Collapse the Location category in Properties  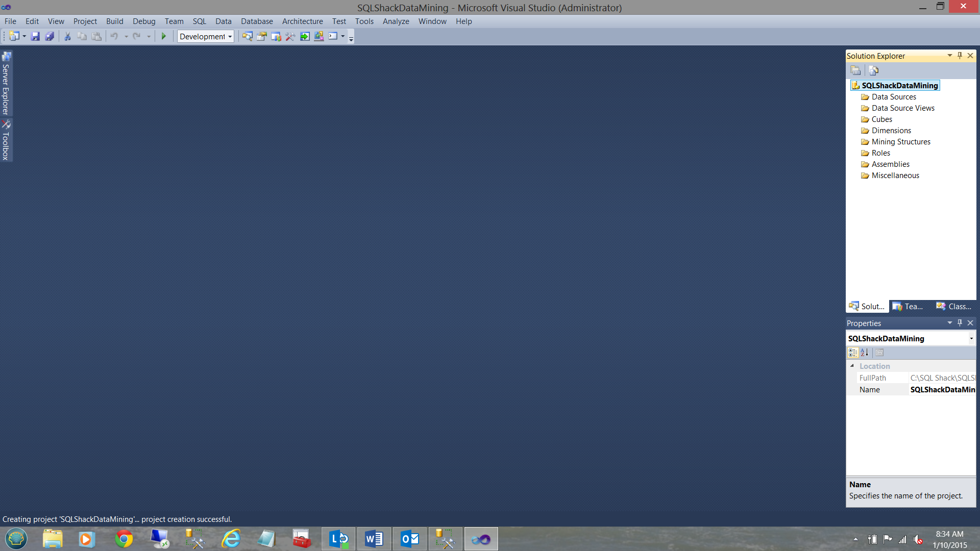click(x=852, y=366)
